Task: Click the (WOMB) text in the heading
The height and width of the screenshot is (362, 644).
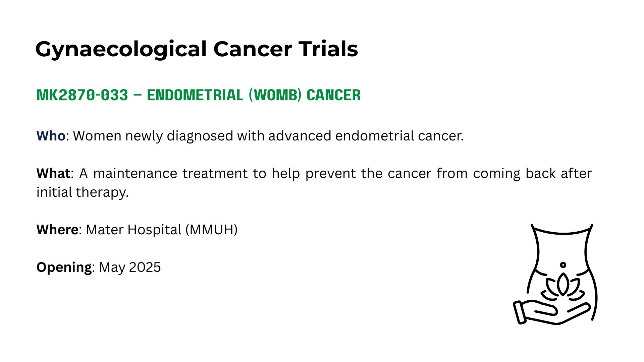Action: (x=275, y=95)
